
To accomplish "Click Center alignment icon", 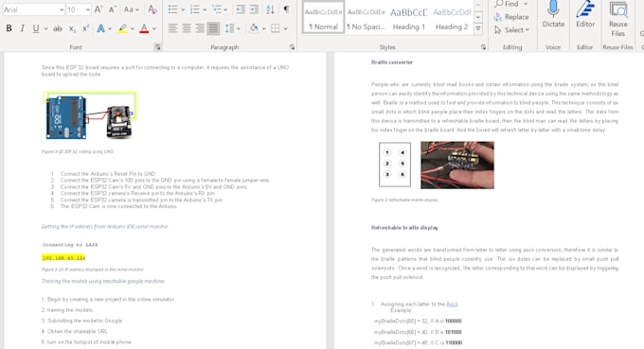I will [187, 28].
